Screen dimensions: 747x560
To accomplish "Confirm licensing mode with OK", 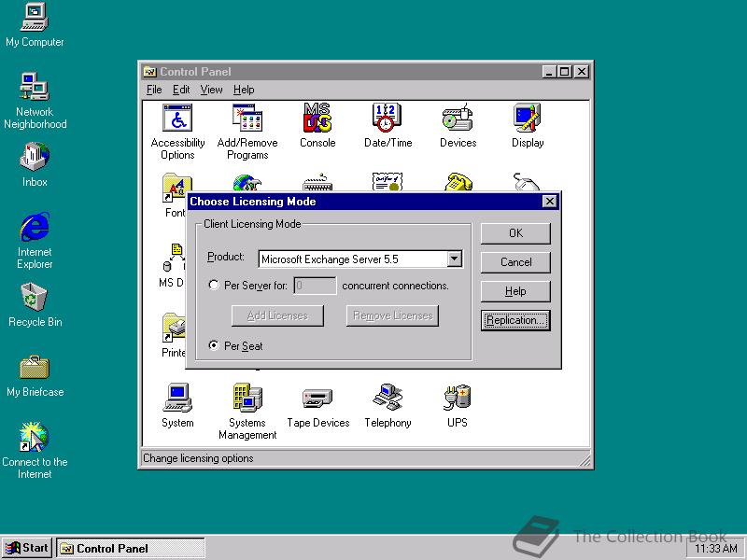I will (x=515, y=233).
